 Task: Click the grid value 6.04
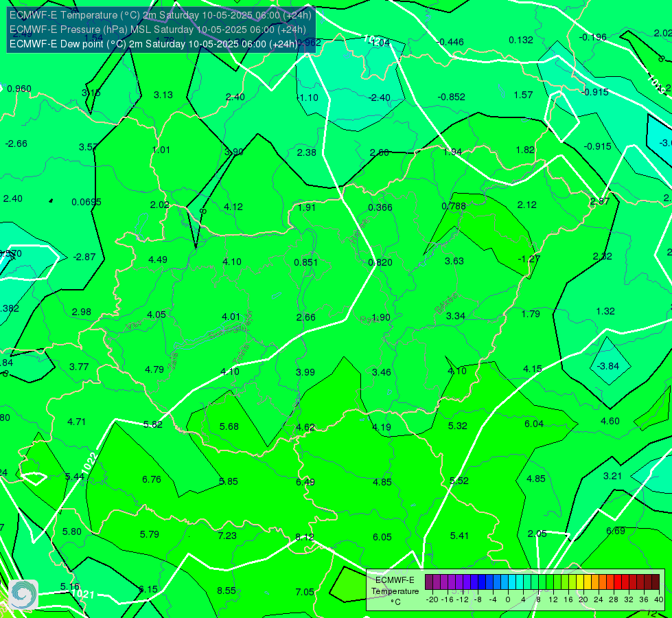(x=534, y=424)
